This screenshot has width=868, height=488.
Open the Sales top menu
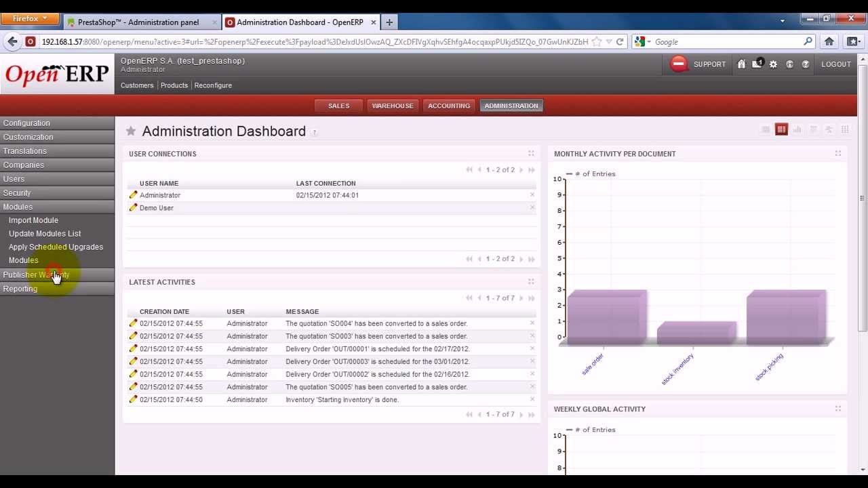338,106
